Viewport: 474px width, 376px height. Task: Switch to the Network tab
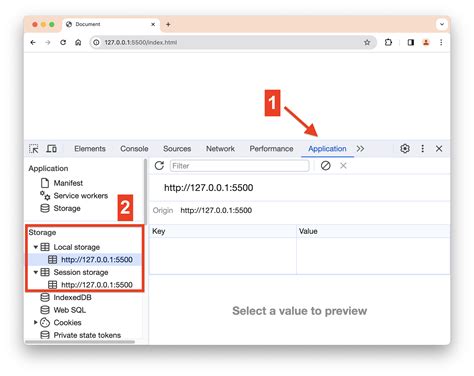coord(220,149)
